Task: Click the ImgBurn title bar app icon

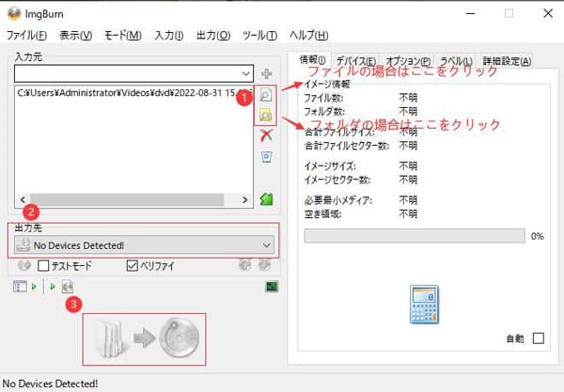Action: coord(14,14)
